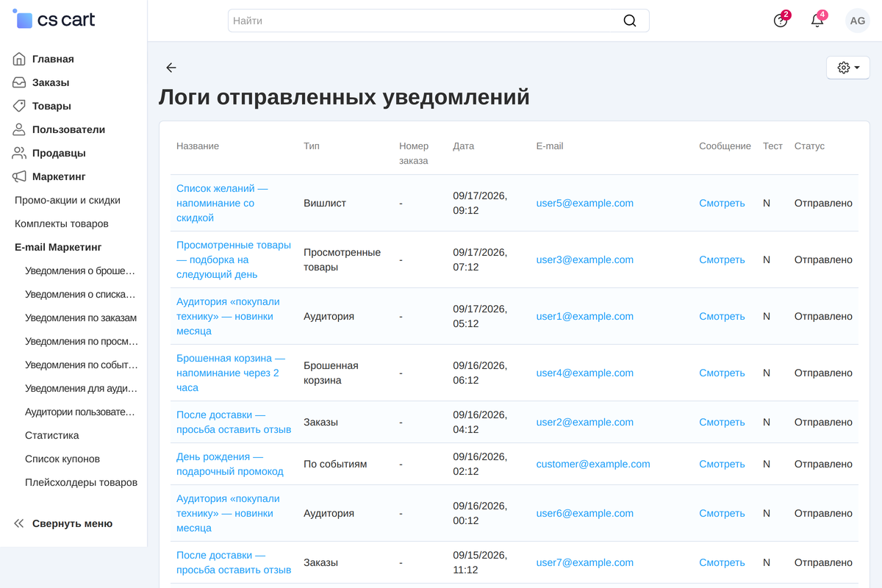Image resolution: width=882 pixels, height=588 pixels.
Task: Open Уведомления о списках желаний item
Action: [x=80, y=294]
